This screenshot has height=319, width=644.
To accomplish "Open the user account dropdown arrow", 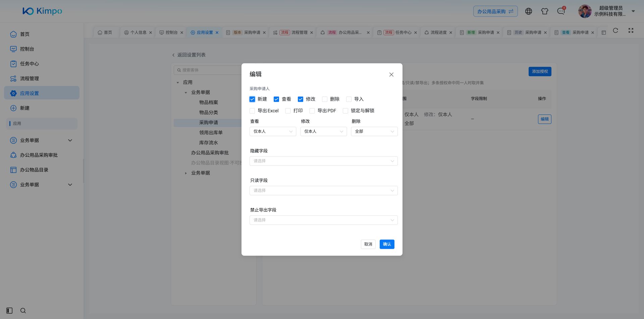I will click(x=633, y=11).
